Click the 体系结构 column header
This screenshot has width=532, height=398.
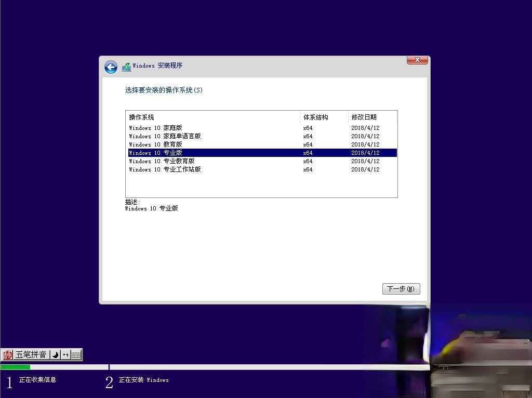coord(324,117)
